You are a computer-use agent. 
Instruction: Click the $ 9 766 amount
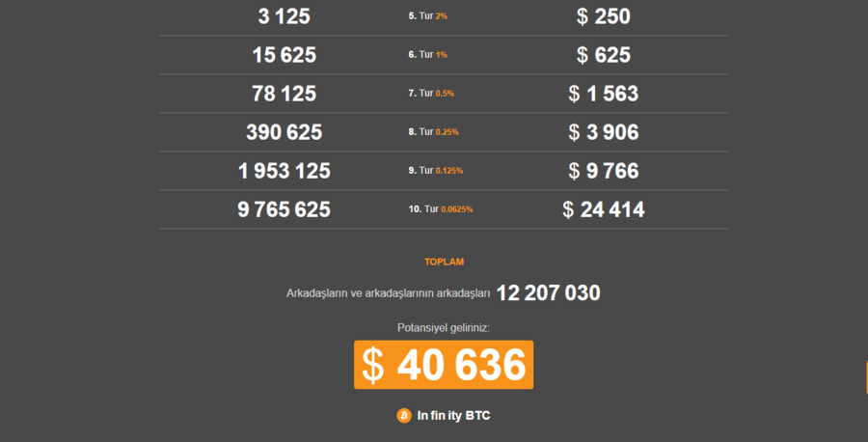tap(604, 171)
